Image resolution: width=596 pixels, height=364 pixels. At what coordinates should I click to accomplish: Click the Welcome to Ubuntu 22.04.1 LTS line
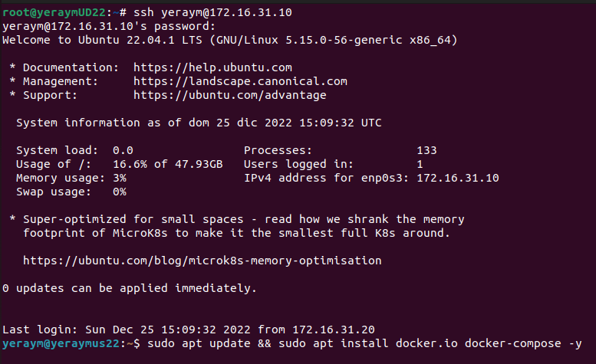point(229,40)
